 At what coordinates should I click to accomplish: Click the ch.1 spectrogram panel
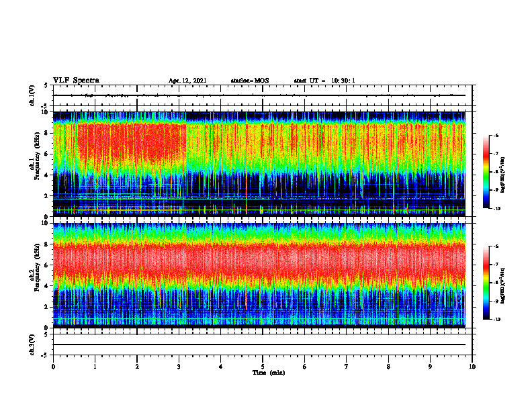[x=259, y=164]
